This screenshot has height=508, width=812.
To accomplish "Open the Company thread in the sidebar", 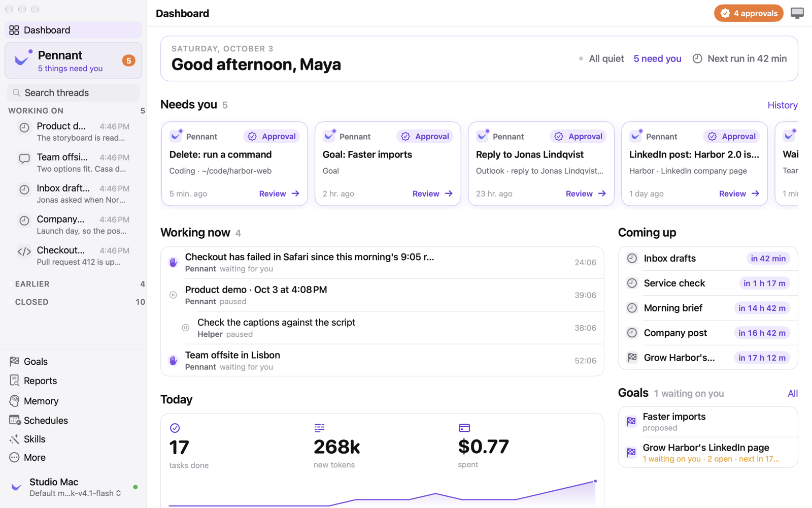I will pos(74,225).
